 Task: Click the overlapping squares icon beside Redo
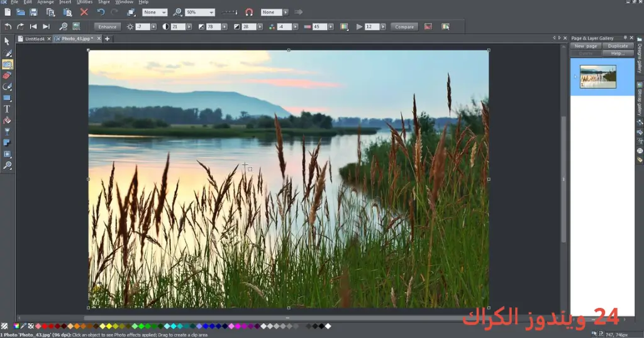click(131, 13)
